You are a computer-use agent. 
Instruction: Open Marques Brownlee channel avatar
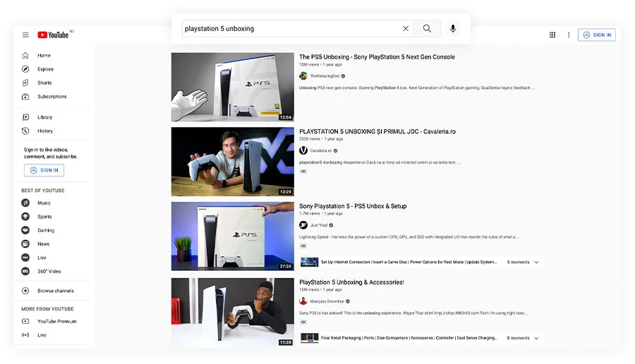pos(303,301)
